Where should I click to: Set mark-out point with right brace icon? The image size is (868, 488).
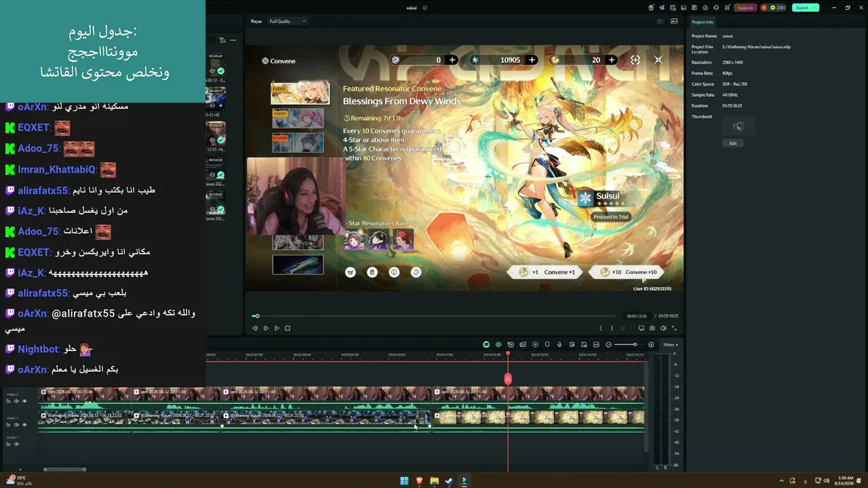point(612,328)
